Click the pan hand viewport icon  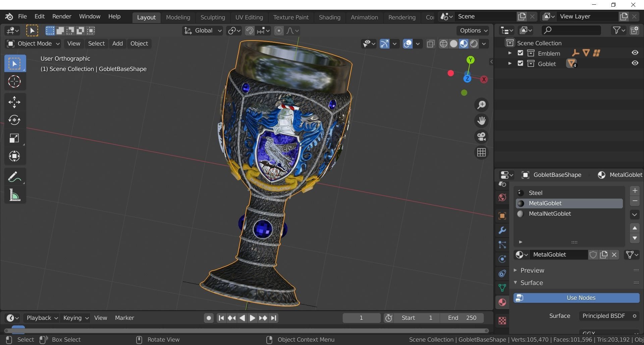(481, 121)
